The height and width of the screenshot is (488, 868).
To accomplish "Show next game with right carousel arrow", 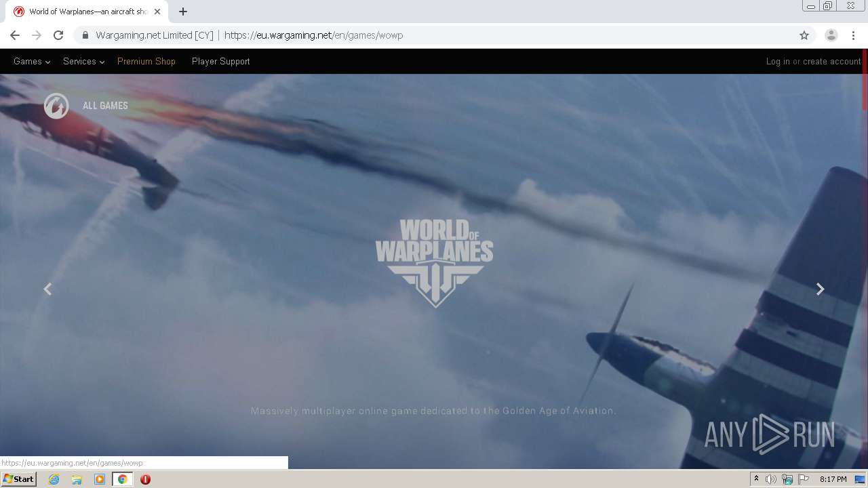I will [x=820, y=289].
